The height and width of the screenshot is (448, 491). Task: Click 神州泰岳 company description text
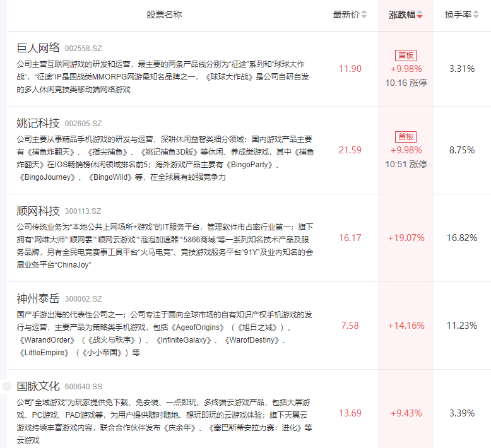coord(164,333)
